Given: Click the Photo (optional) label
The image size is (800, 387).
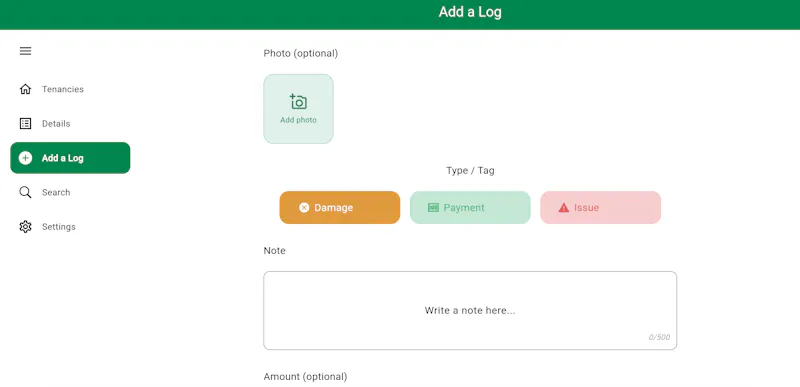Looking at the screenshot, I should click(301, 53).
